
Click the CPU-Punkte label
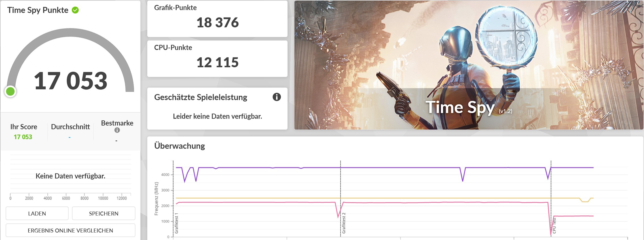[173, 48]
